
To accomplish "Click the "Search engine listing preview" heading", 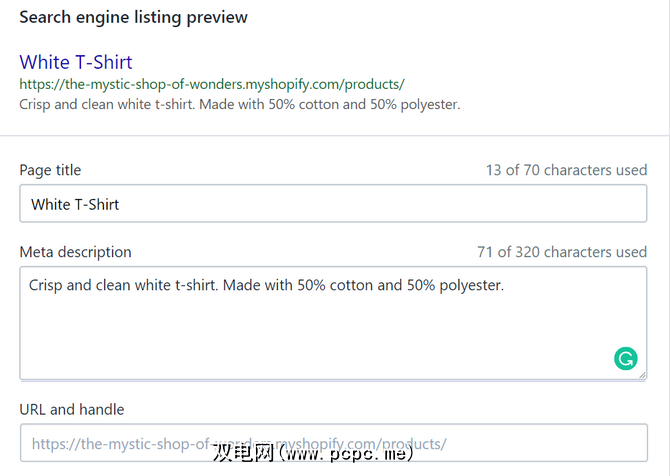I will [x=134, y=17].
